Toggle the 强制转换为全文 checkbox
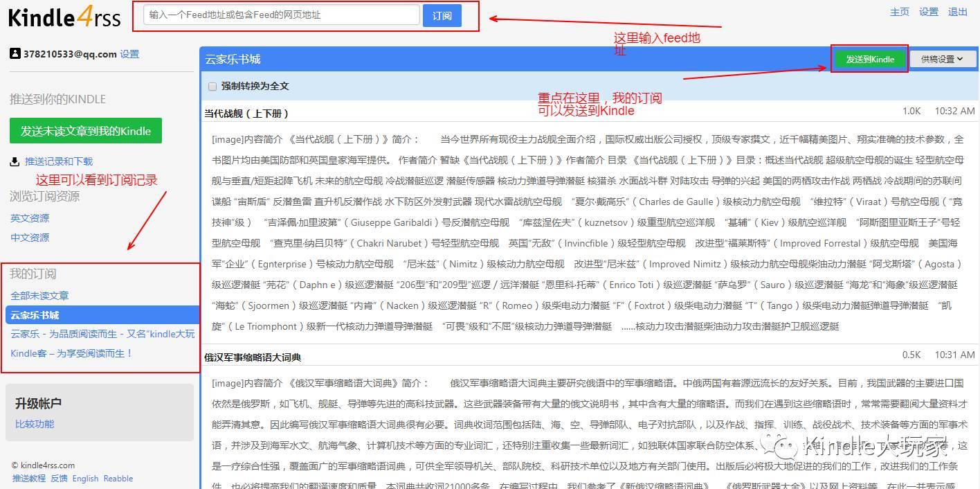The image size is (980, 489). [212, 87]
